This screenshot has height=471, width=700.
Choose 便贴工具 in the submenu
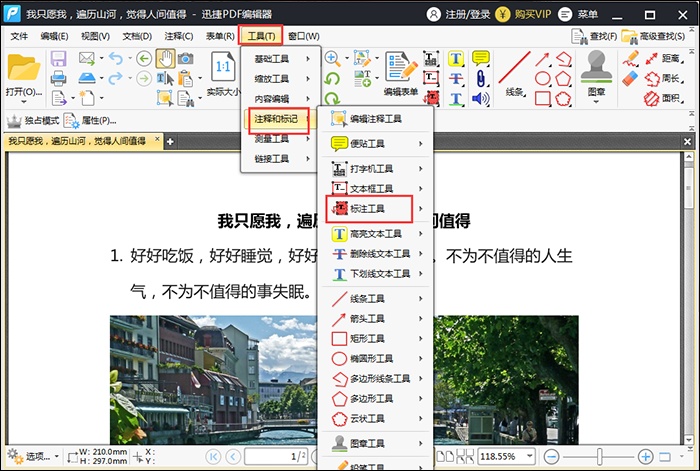[x=376, y=144]
